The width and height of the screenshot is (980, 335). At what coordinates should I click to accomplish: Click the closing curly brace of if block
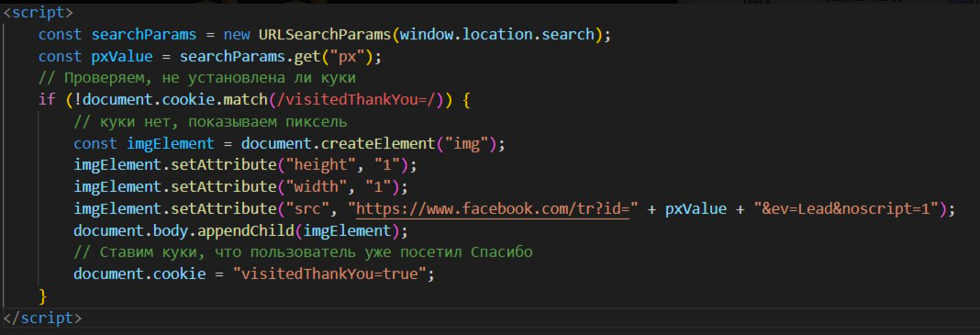tap(42, 295)
